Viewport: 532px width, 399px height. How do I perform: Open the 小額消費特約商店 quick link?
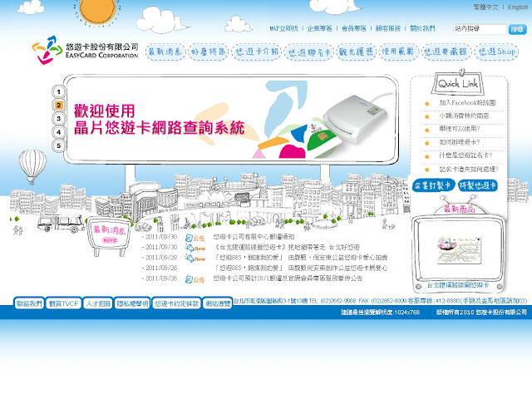(464, 116)
